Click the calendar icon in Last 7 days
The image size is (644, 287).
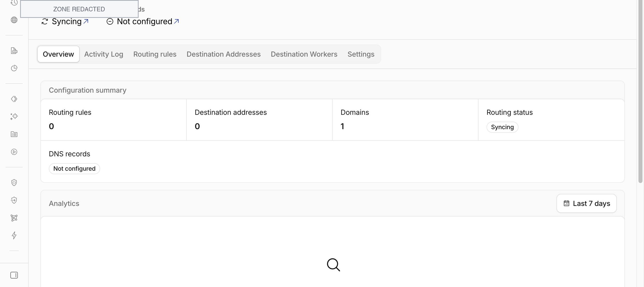pos(567,203)
